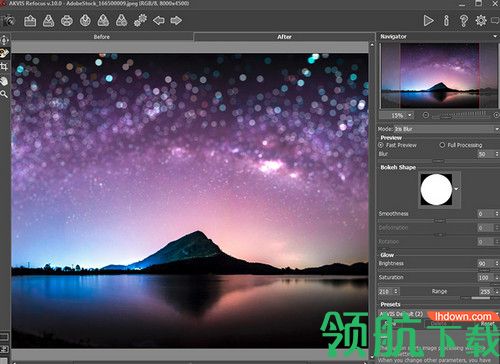Click the Range minimum field showing 210
Viewport: 500px width, 364px height.
coord(386,292)
